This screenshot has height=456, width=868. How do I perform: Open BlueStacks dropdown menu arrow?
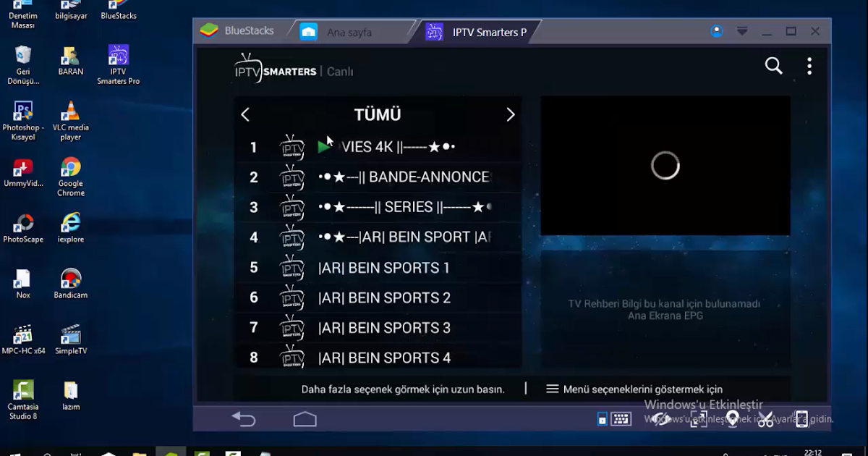742,31
